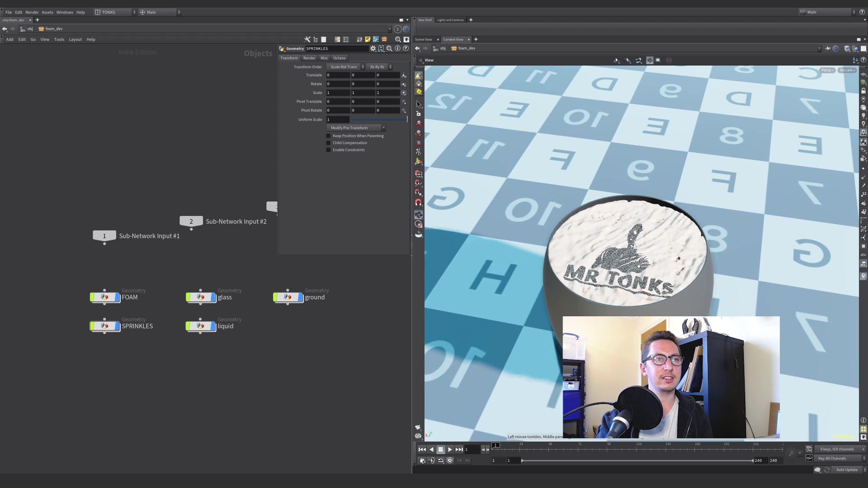Open the Lights and Cameras shelf tab
868x488 pixels.
[x=450, y=20]
